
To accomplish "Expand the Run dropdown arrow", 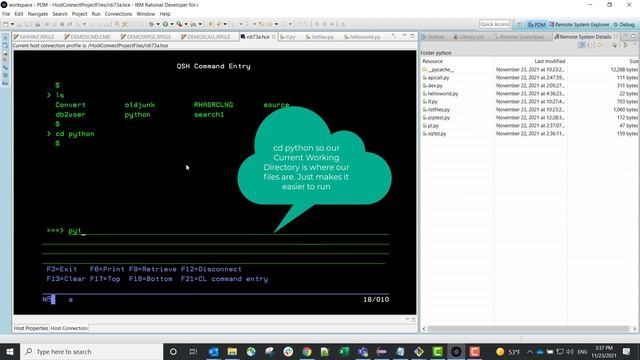I will tap(171, 24).
